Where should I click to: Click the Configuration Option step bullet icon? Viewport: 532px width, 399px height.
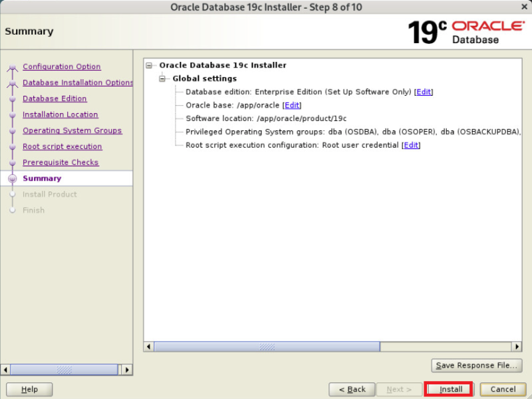13,67
